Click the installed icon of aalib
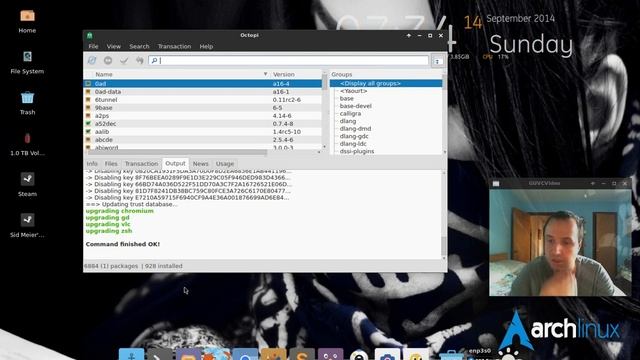This screenshot has height=360, width=640. tap(88, 132)
